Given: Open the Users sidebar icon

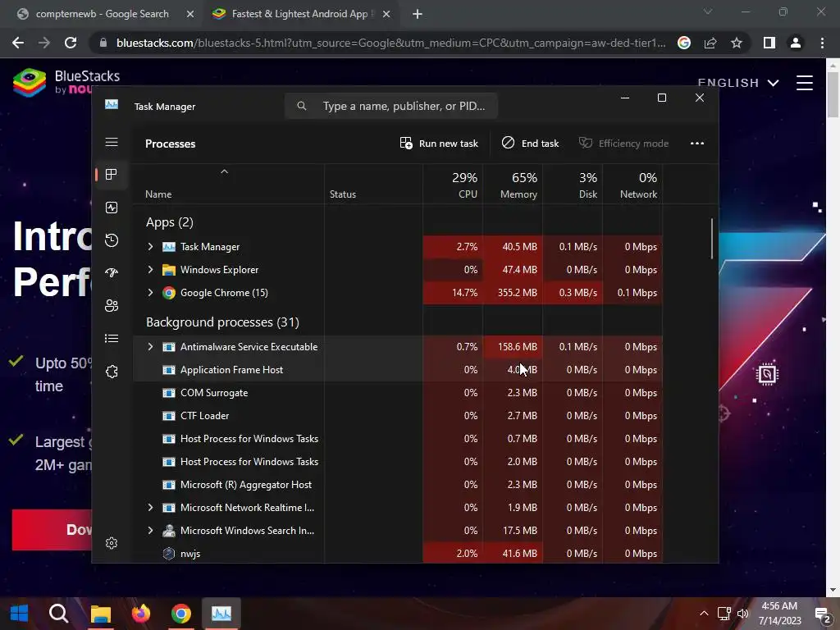Looking at the screenshot, I should click(112, 305).
